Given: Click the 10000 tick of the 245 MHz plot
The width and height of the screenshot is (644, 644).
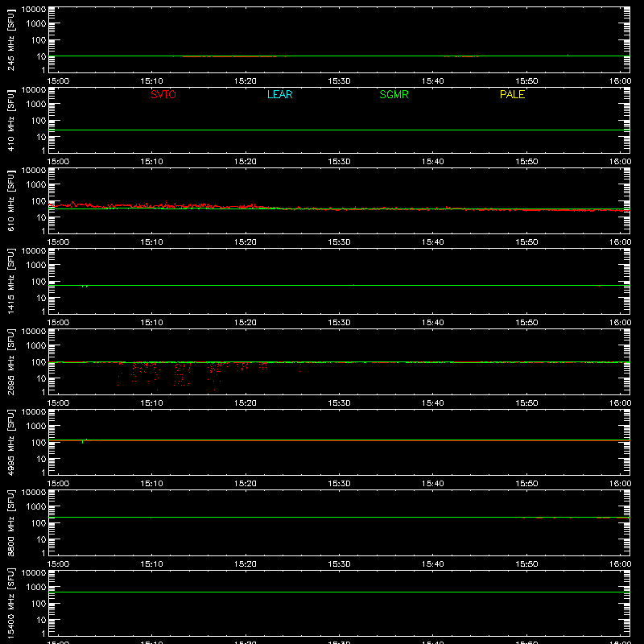Looking at the screenshot, I should [34, 10].
